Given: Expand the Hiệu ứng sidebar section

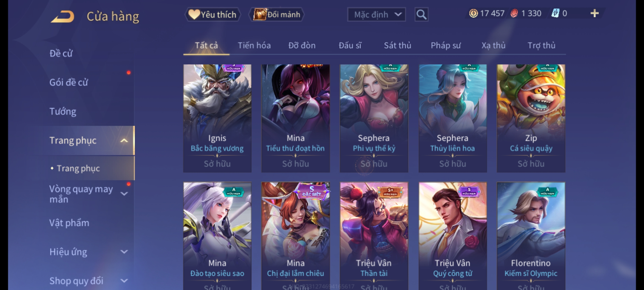Looking at the screenshot, I should tap(124, 252).
